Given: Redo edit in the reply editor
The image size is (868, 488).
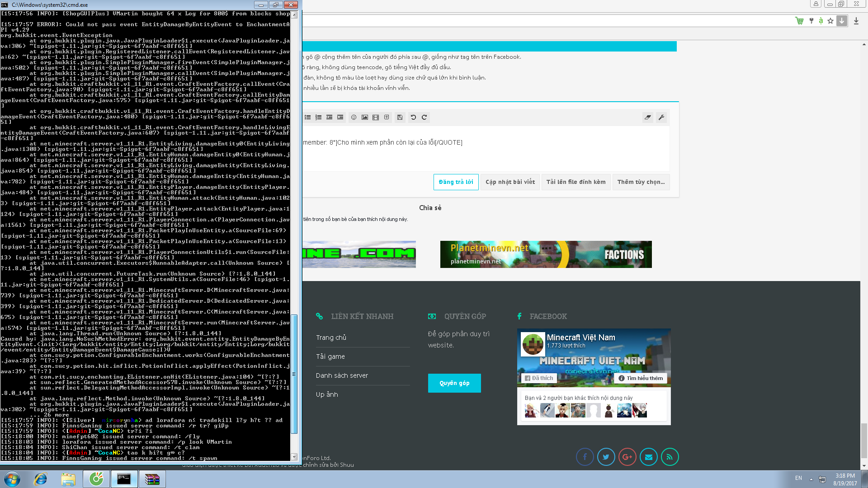Looking at the screenshot, I should pos(424,117).
